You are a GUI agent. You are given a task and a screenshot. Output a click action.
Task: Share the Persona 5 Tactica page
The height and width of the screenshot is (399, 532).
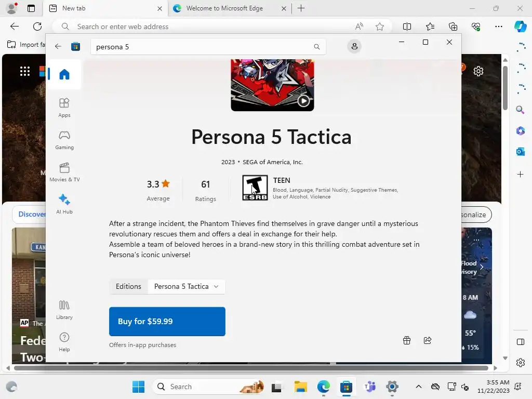428,340
